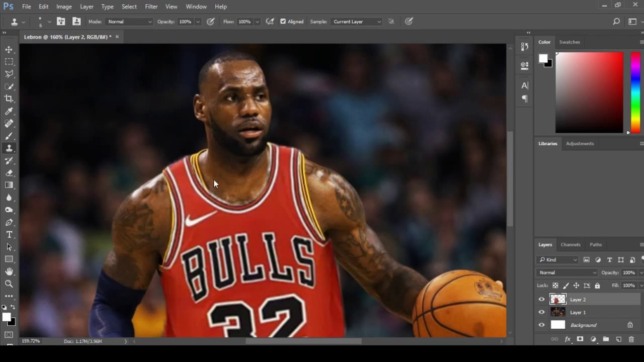Delete layer trash icon
Screen dimensions: 644x362
click(x=631, y=339)
